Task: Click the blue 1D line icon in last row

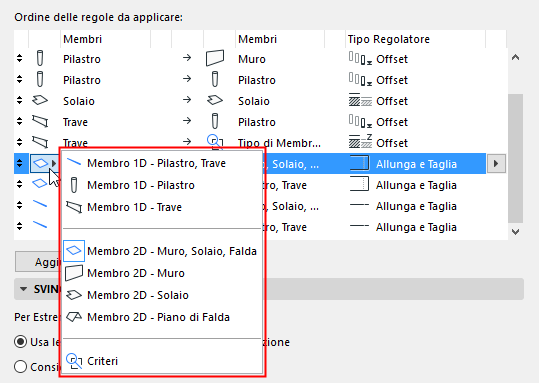Action: pos(40,225)
